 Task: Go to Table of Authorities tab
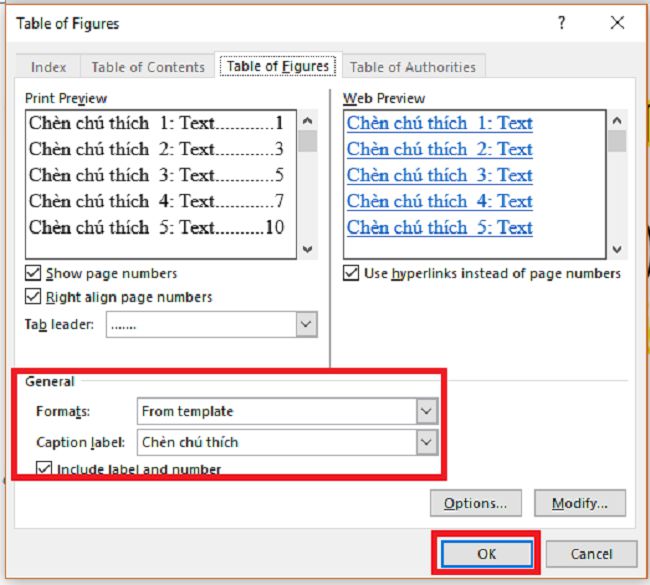(413, 67)
